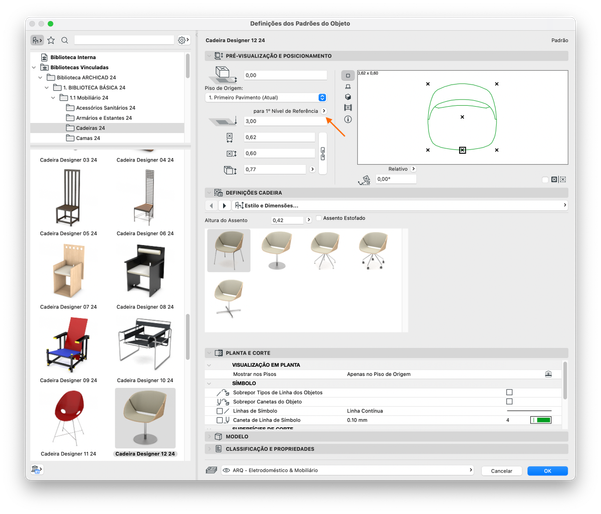The image size is (601, 514).
Task: Check Sobrepor Tipos de Linha dos Objetos
Action: pos(509,392)
